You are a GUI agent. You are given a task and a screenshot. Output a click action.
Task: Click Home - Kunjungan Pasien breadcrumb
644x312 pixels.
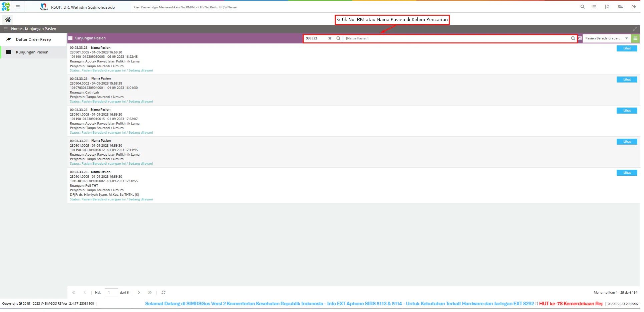pos(33,29)
